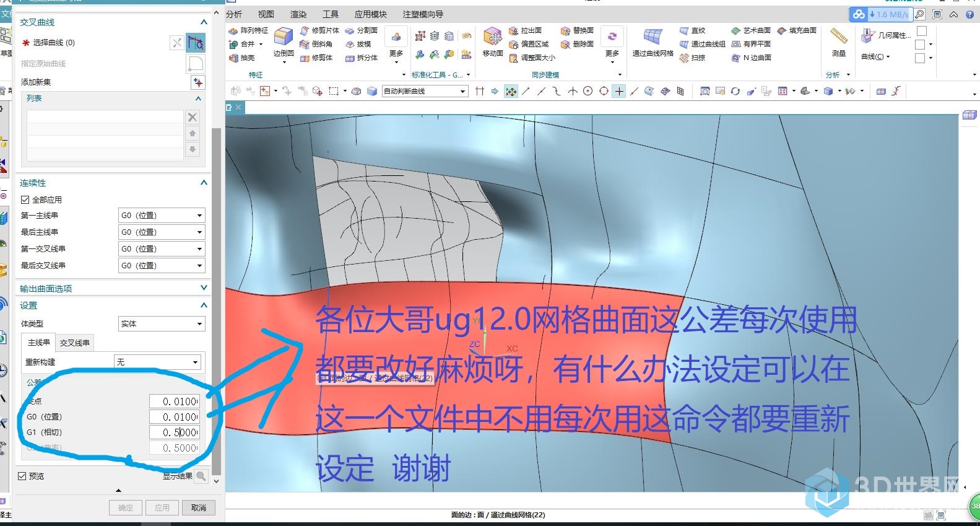Image resolution: width=980 pixels, height=526 pixels.
Task: Click the magnifier icon beside 显示结果
Action: pyautogui.click(x=201, y=476)
